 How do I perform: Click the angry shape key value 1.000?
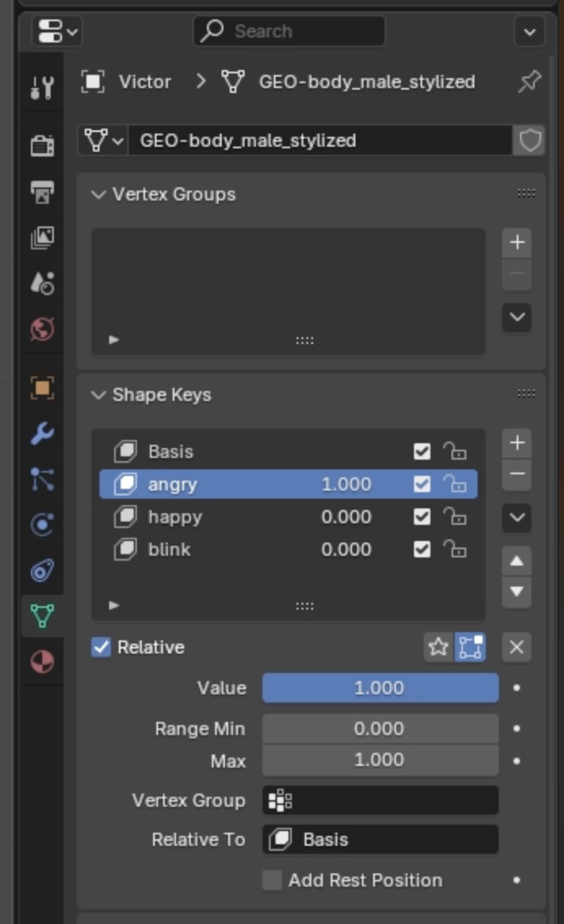[x=346, y=484]
